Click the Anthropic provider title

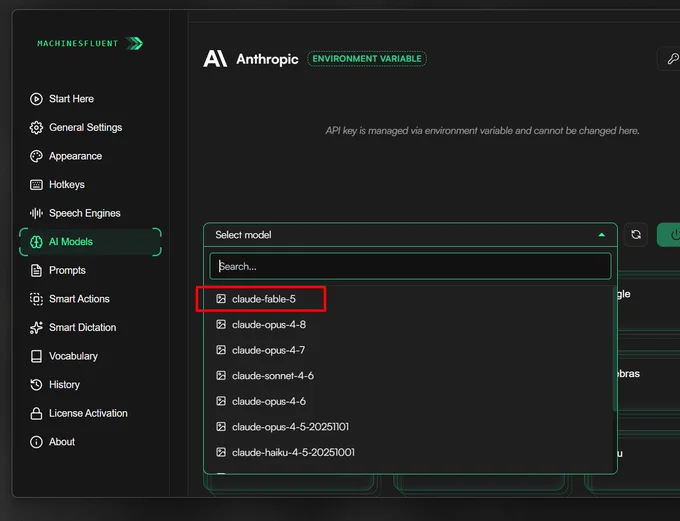pyautogui.click(x=267, y=59)
